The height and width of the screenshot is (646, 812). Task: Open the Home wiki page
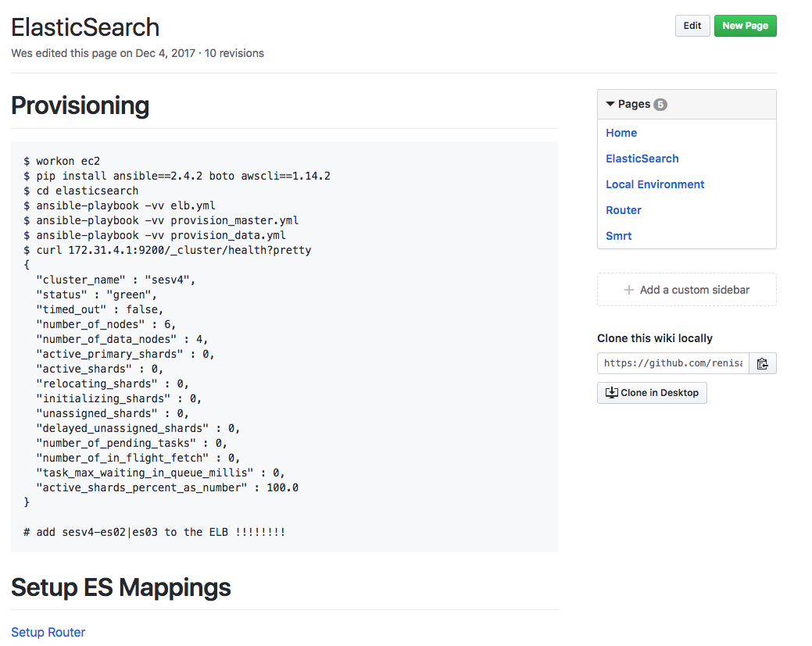[621, 133]
